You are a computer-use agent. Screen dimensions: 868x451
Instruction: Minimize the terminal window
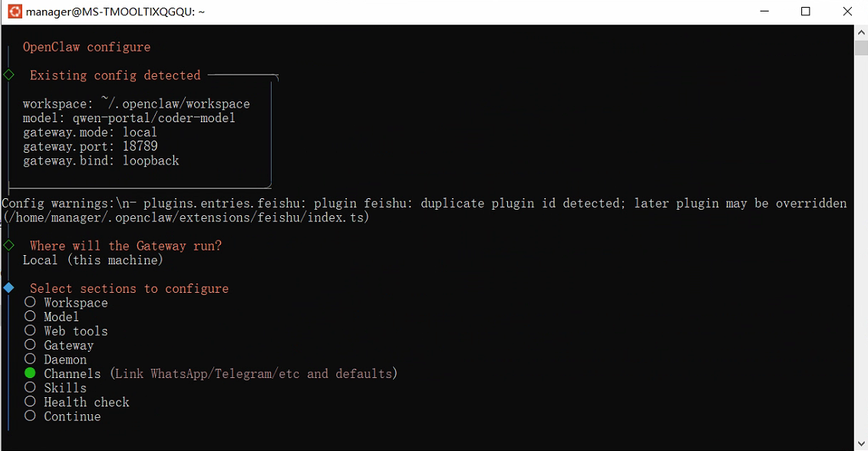[x=764, y=12]
